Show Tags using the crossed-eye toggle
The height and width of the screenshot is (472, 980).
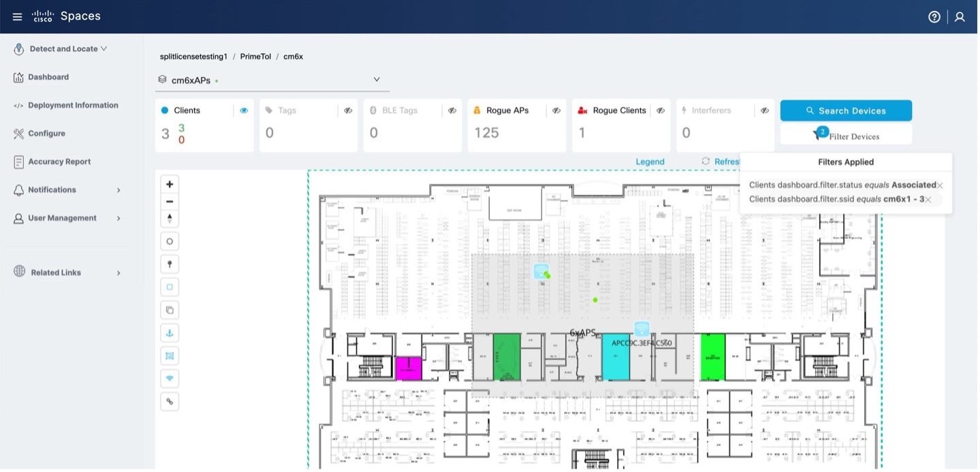(348, 110)
